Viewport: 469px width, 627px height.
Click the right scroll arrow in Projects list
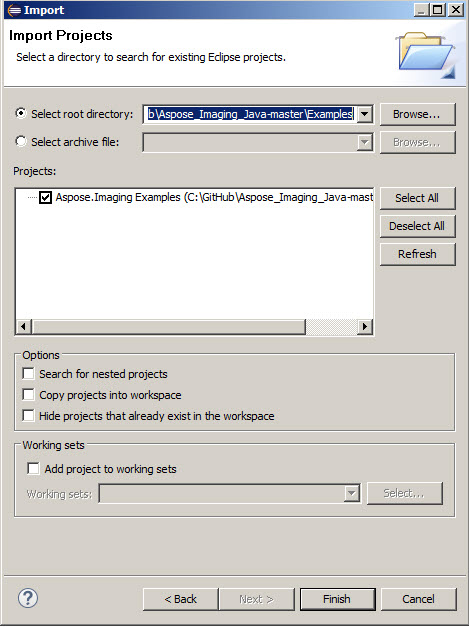(x=365, y=327)
